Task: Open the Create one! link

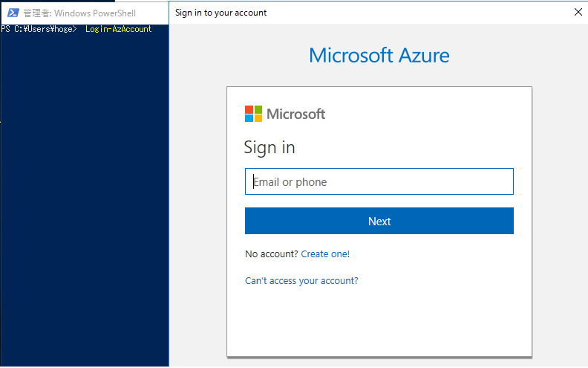Action: click(x=325, y=254)
